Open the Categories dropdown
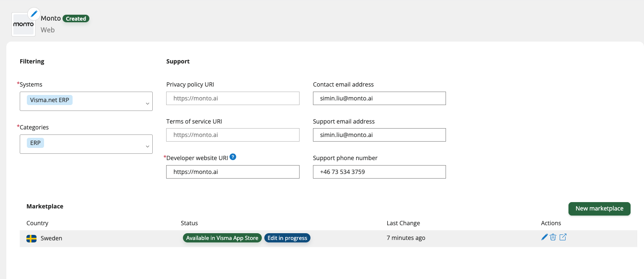Viewport: 644px width, 279px height. point(147,146)
